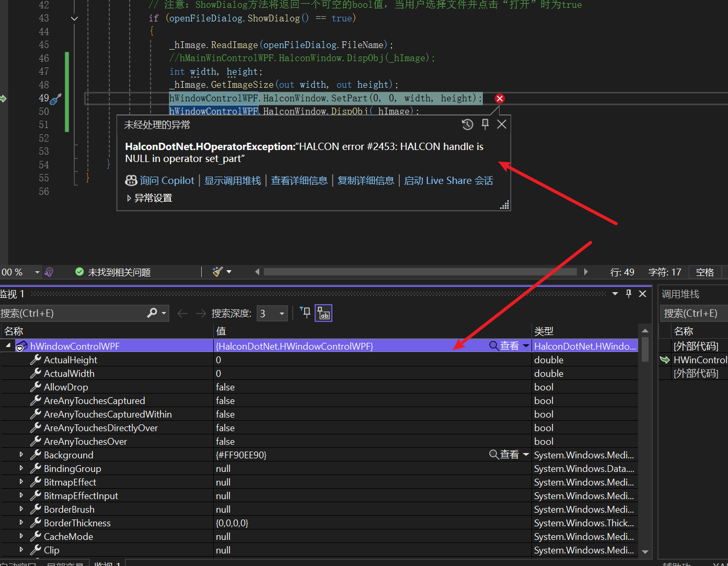Click the show call stack link
728x566 pixels.
233,180
